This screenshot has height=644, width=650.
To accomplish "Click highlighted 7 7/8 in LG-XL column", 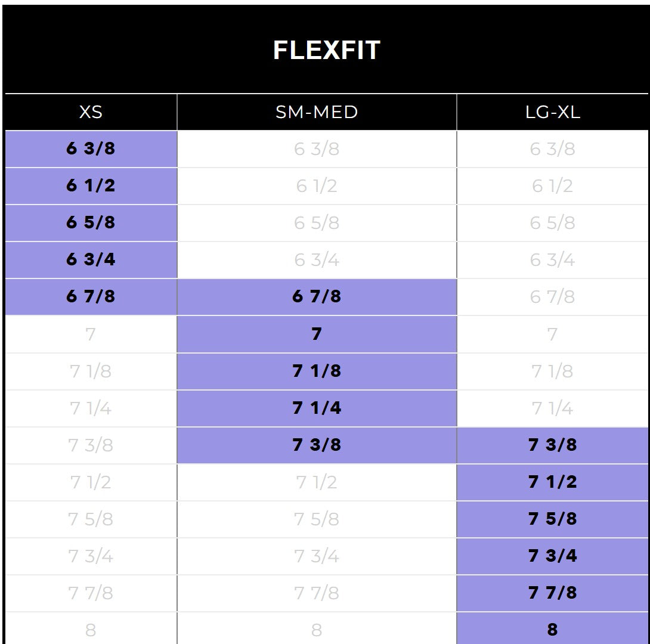I will (552, 593).
